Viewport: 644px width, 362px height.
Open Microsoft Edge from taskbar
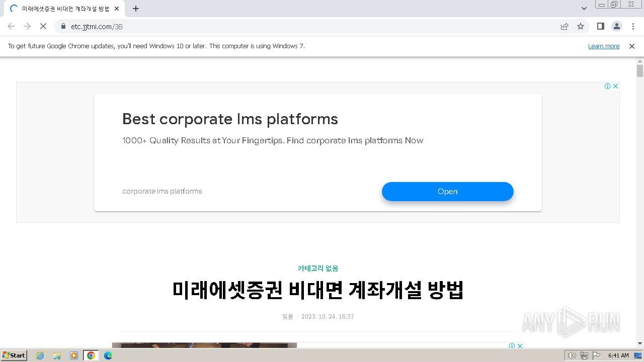click(108, 355)
